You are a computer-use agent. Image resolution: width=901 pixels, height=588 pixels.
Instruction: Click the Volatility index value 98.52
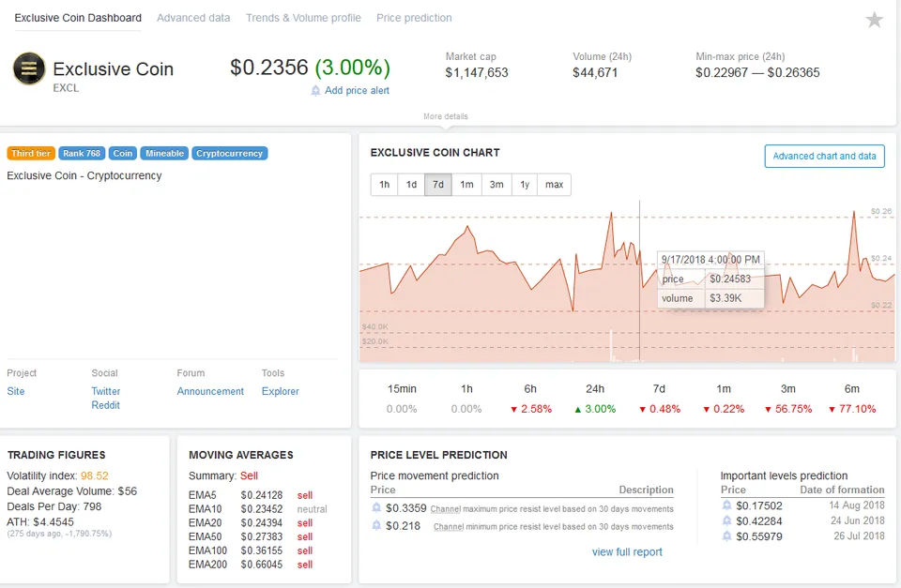tap(94, 475)
